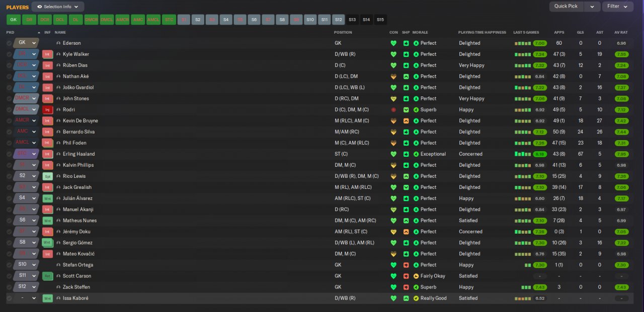Click player icon beside Zack Steffen
The width and height of the screenshot is (644, 312).
[x=58, y=287]
